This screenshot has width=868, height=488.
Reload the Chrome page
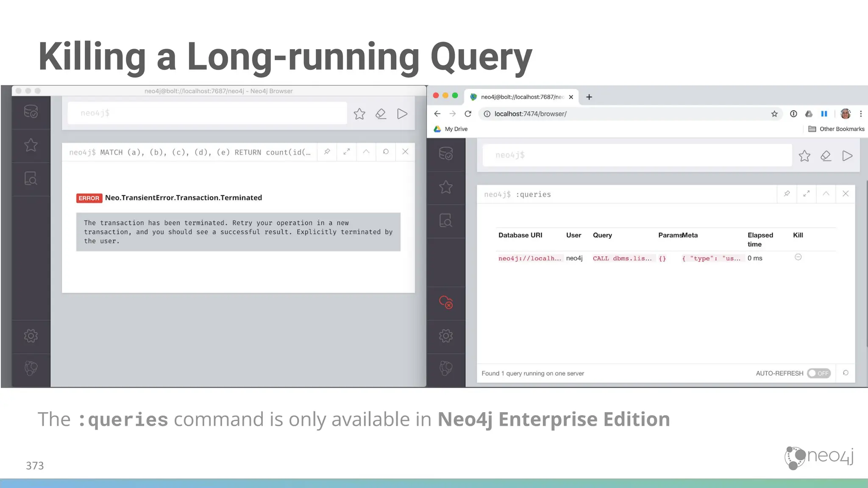[468, 114]
